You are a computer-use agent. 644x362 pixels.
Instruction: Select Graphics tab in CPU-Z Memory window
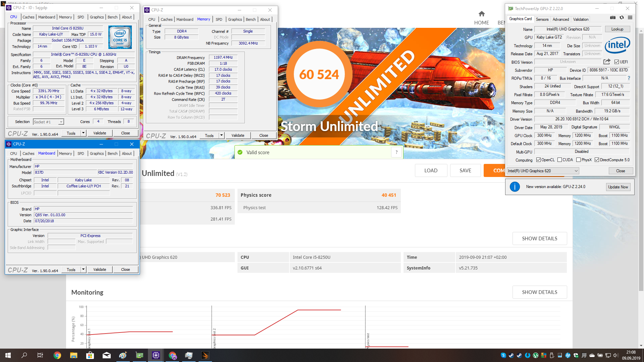235,19
